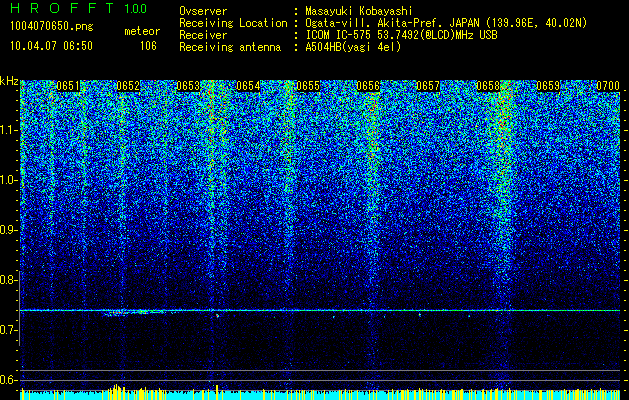629x400 pixels.
Task: Click the meteor label text
Action: coord(142,31)
